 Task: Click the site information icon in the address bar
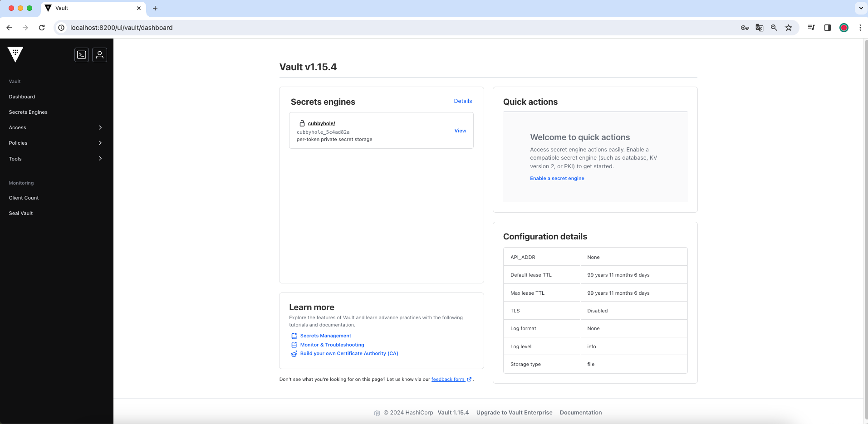click(61, 28)
